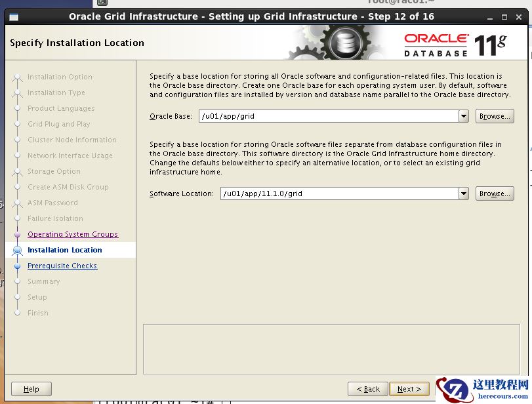The image size is (532, 404).
Task: Expand the Oracle Base dropdown arrow
Action: (x=464, y=116)
